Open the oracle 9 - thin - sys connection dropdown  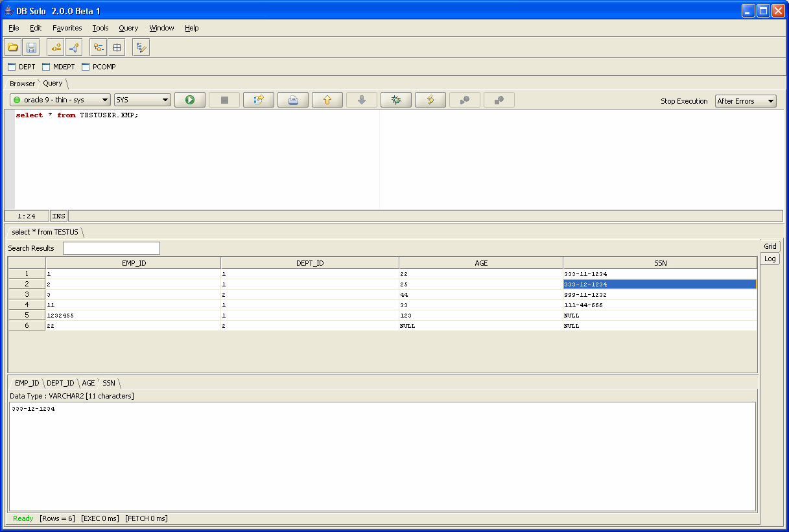pos(60,100)
